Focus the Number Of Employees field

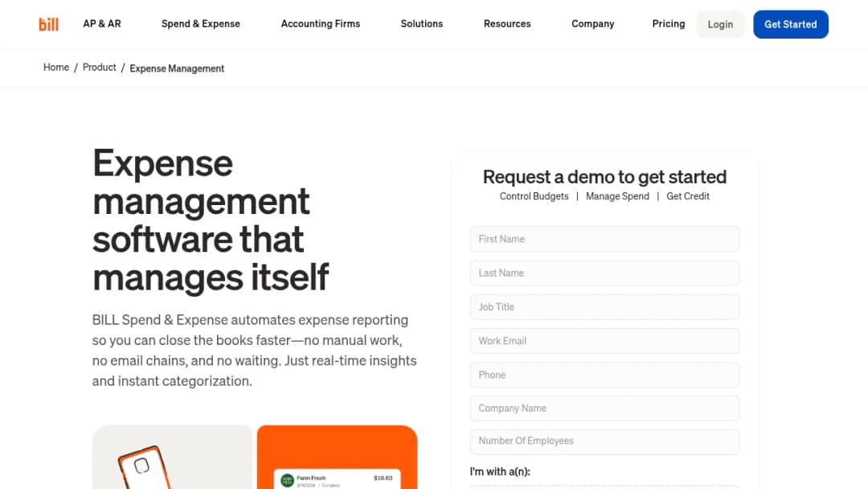tap(604, 442)
